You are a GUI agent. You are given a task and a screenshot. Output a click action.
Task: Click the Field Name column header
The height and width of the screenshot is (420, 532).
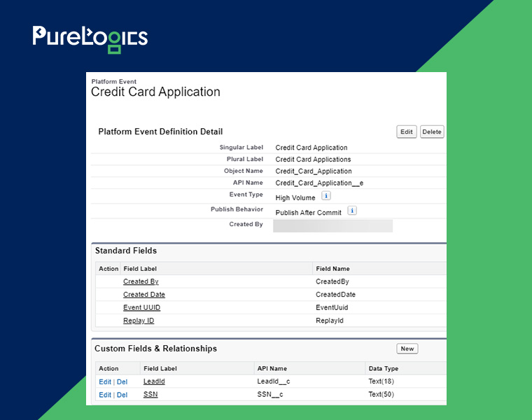tap(332, 269)
